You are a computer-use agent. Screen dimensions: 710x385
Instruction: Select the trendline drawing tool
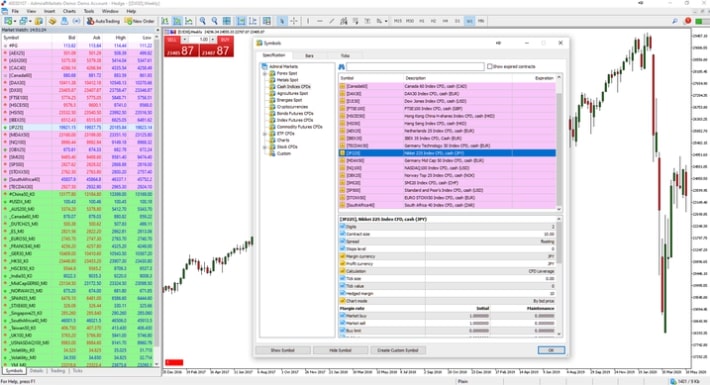pos(331,21)
